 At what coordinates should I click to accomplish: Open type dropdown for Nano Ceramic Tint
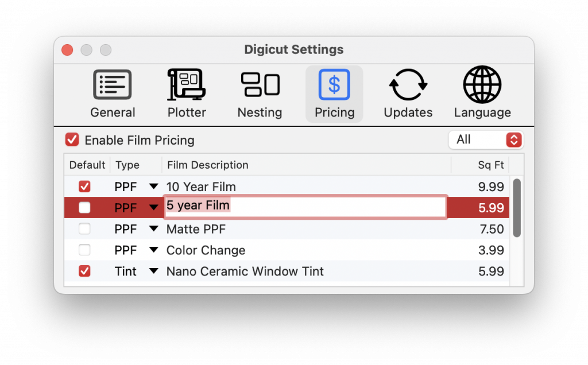click(153, 271)
